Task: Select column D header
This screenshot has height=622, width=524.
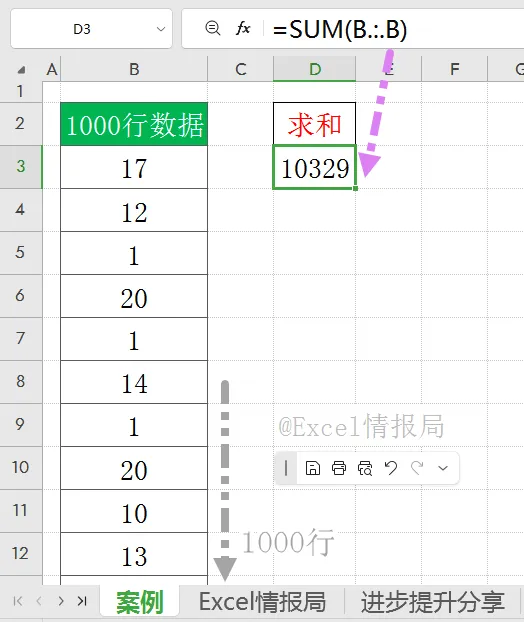Action: (315, 69)
